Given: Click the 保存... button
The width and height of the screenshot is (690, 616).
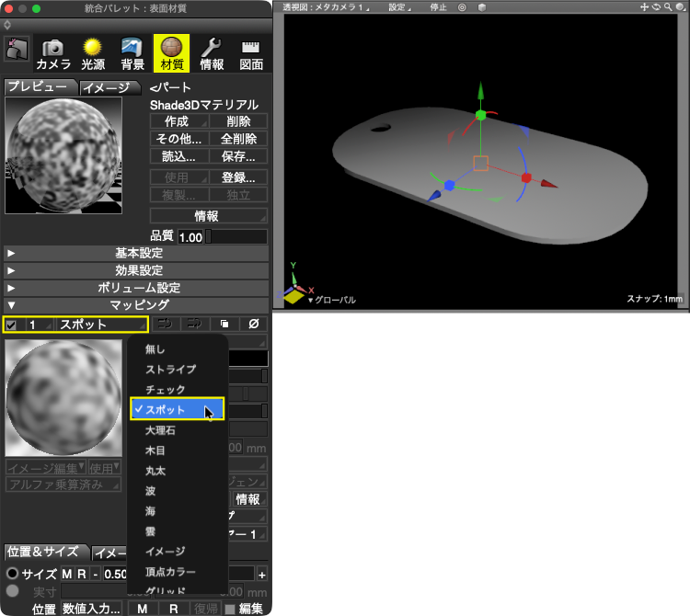Looking at the screenshot, I should (238, 156).
